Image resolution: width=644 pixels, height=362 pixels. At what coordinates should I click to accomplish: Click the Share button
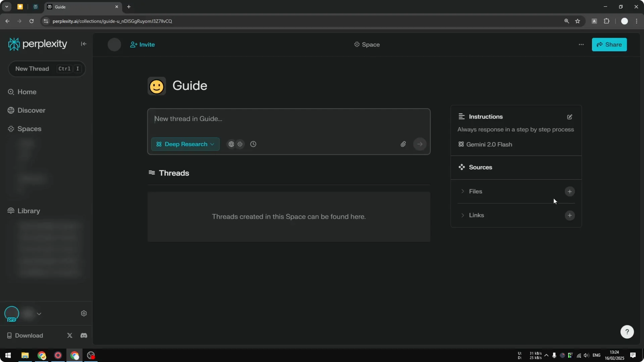tap(609, 44)
